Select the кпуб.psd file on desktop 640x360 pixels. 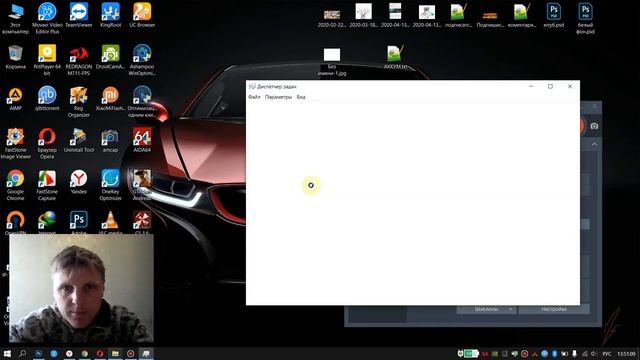click(554, 16)
